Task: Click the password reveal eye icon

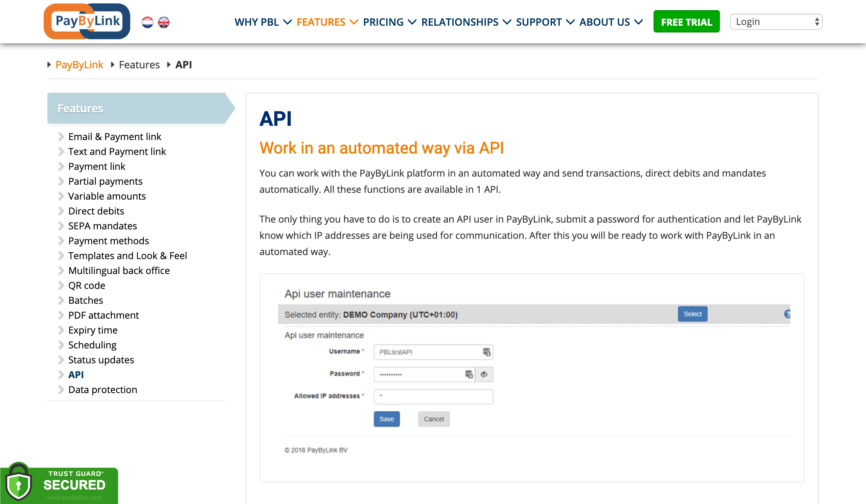Action: [x=484, y=374]
